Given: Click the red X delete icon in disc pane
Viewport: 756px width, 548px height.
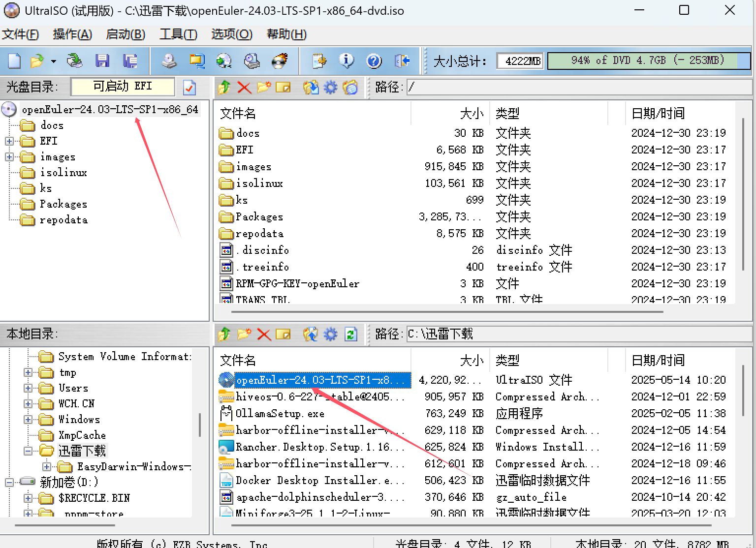Looking at the screenshot, I should tap(244, 88).
